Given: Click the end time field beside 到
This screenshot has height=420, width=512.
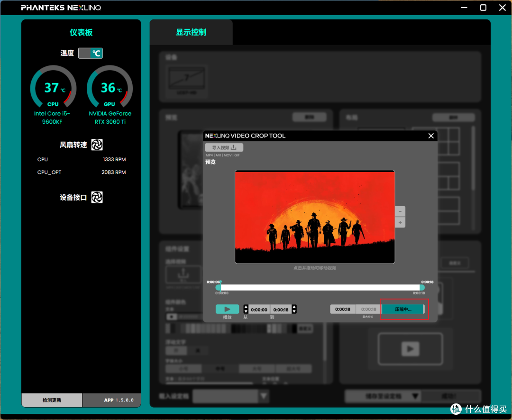Looking at the screenshot, I should point(281,310).
